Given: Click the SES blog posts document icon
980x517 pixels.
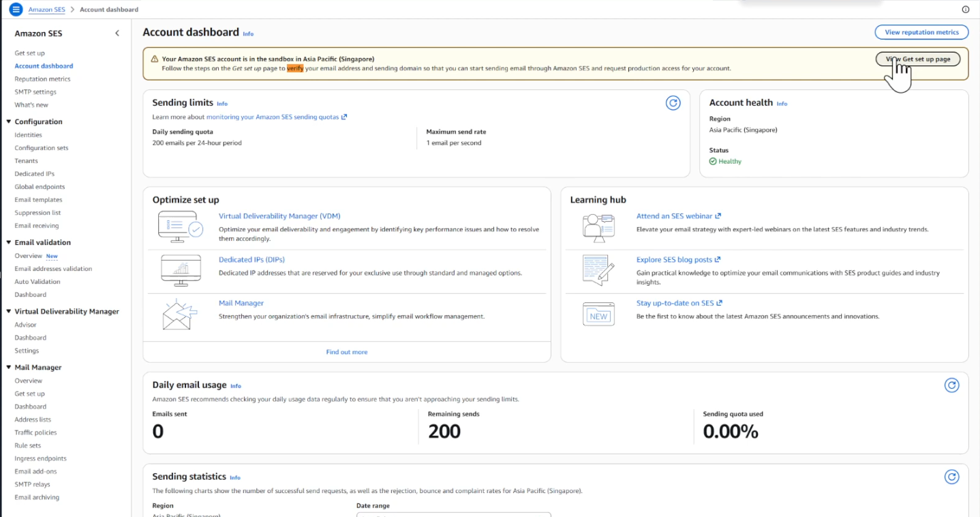Looking at the screenshot, I should click(598, 270).
